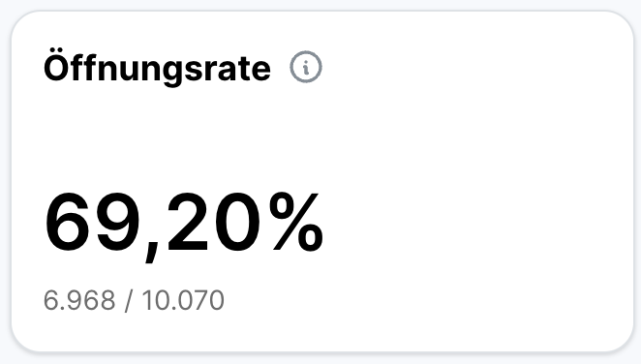Select the 6.968 opened count

(79, 300)
